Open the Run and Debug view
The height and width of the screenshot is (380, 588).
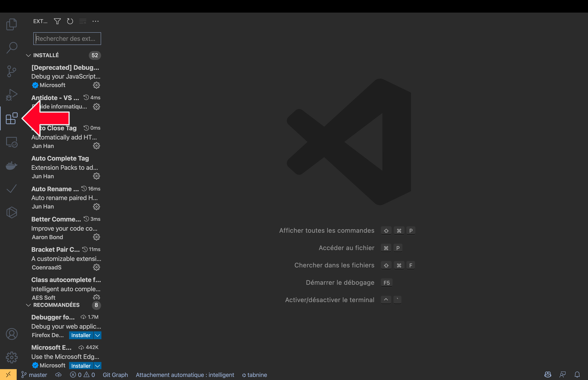pos(12,95)
